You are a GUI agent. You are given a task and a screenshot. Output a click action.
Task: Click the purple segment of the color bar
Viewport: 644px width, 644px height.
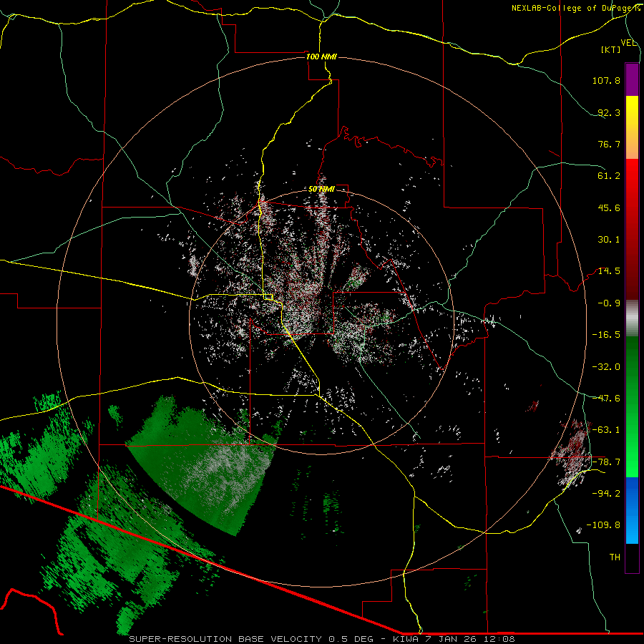click(x=632, y=79)
